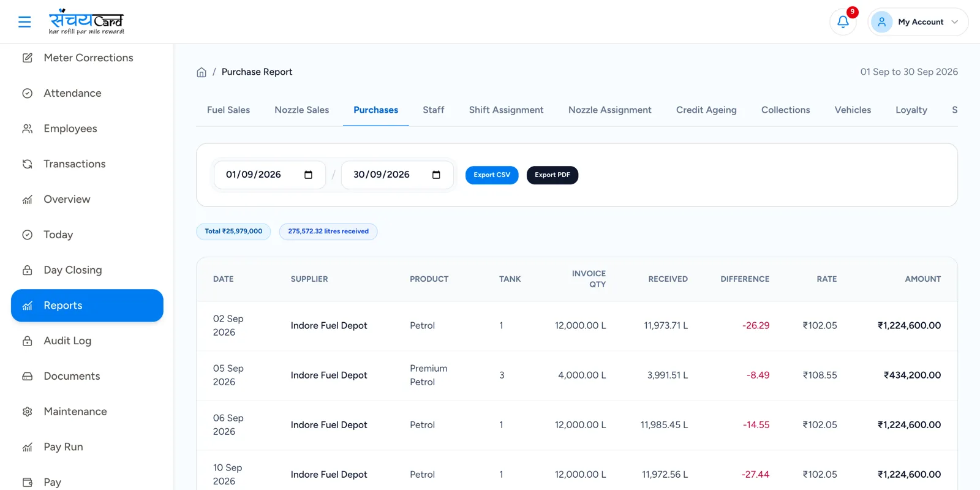Click the Transactions refresh icon
Viewport: 980px width, 490px height.
coord(28,164)
